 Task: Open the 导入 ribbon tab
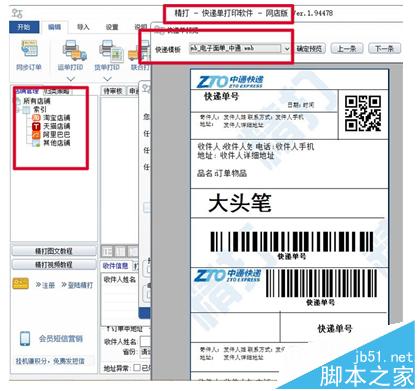tap(83, 27)
